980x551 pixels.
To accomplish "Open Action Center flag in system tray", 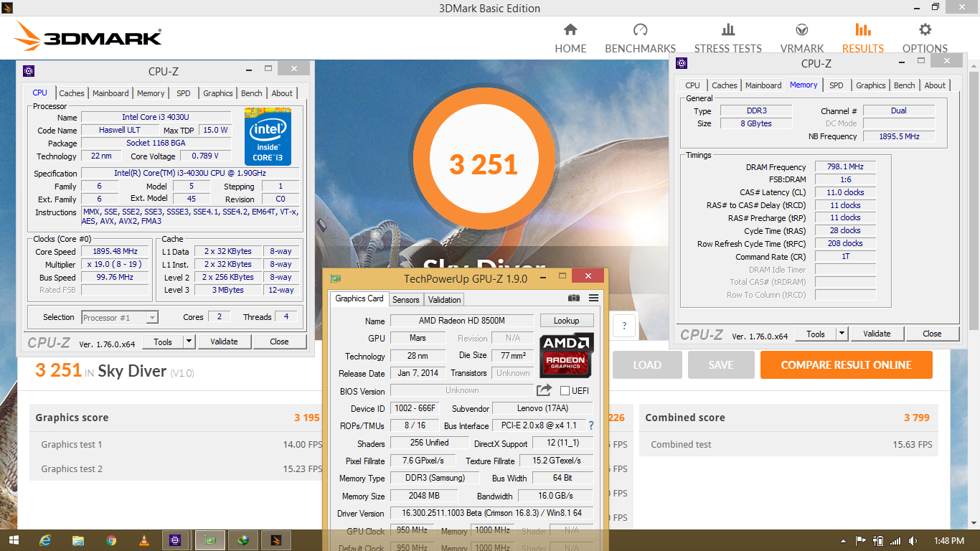I will coord(860,540).
